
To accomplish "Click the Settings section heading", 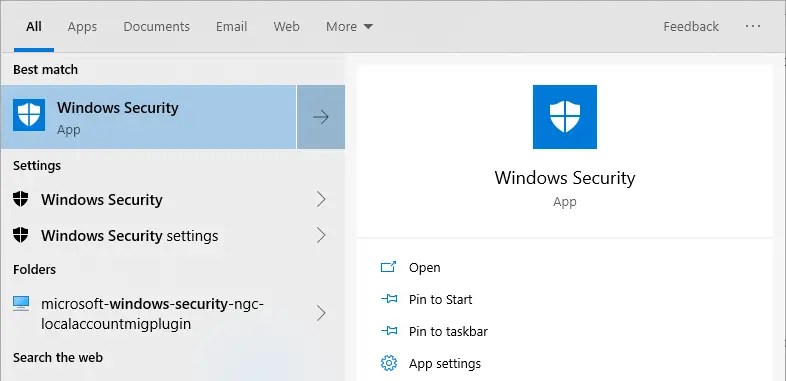I will 37,165.
